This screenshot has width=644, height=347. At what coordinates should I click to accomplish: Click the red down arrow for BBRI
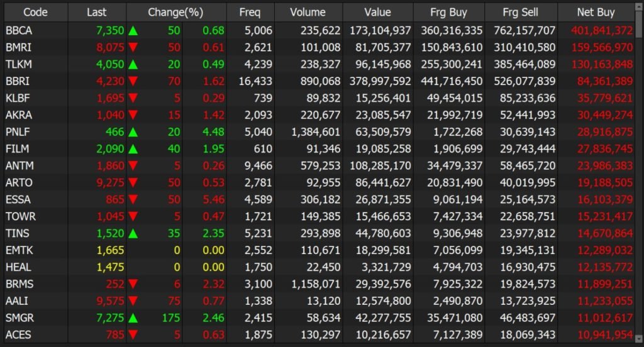pos(133,81)
